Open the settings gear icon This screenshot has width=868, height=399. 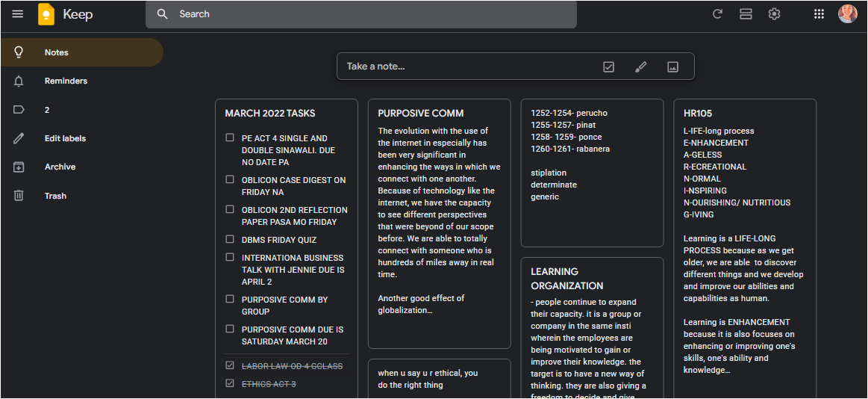[775, 14]
